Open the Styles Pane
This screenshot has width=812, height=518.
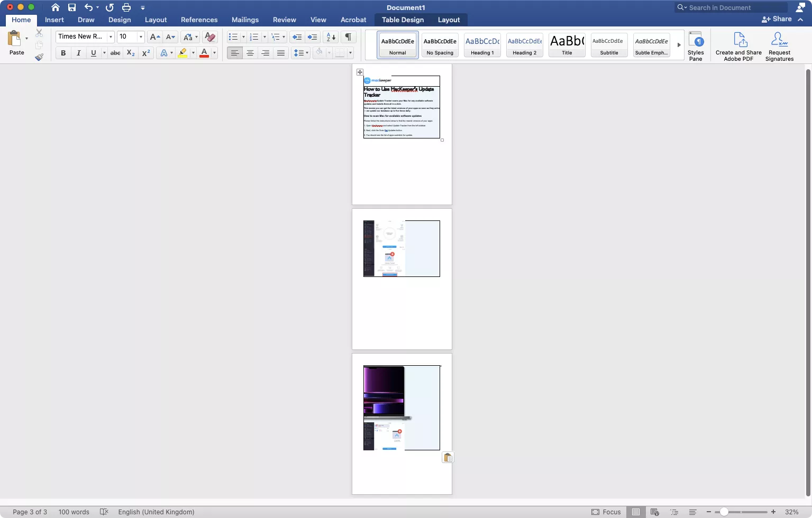pos(696,47)
